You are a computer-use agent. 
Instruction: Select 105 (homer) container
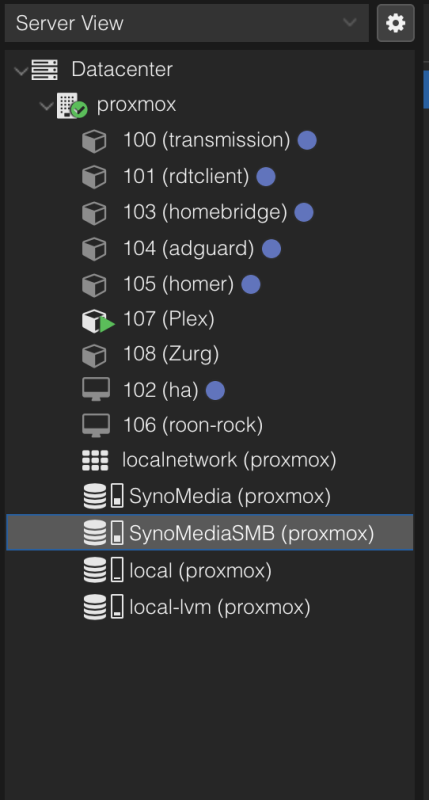point(210,284)
